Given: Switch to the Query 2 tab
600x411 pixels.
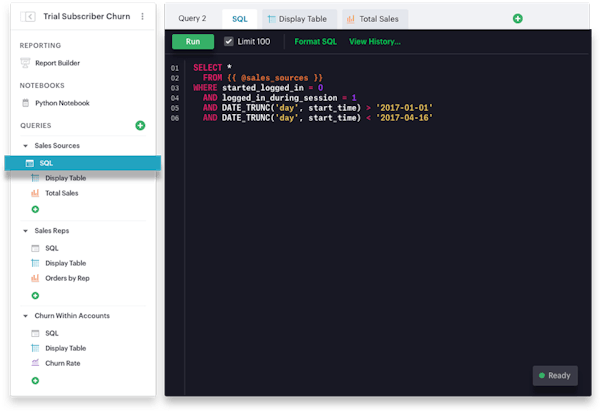Looking at the screenshot, I should (x=192, y=19).
